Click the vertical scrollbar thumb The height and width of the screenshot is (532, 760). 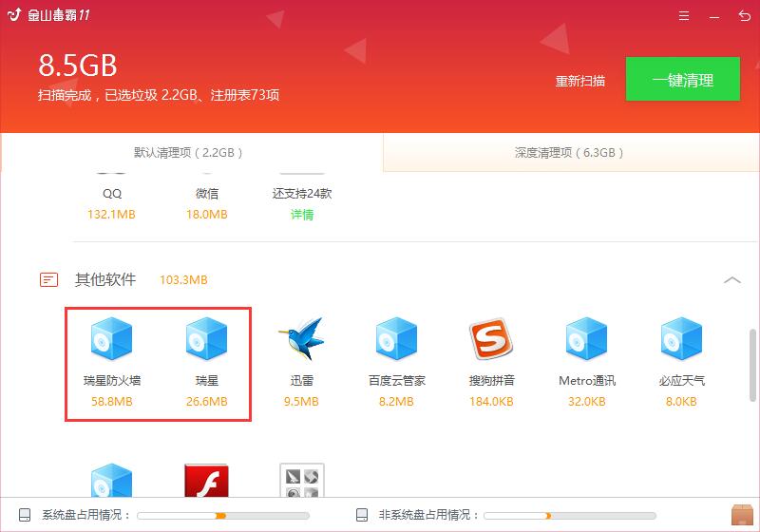[752, 365]
